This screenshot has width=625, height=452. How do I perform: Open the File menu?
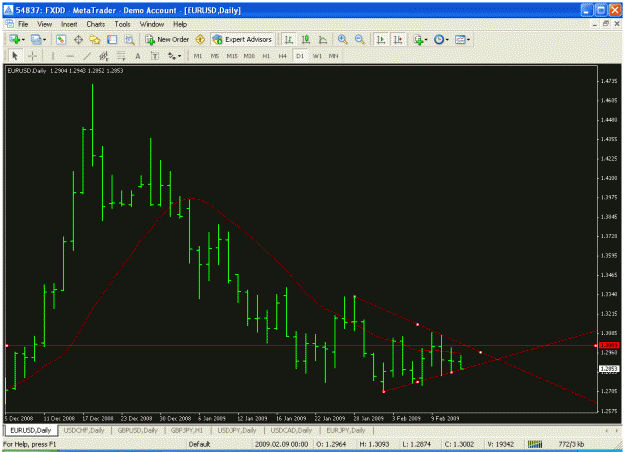[x=23, y=24]
